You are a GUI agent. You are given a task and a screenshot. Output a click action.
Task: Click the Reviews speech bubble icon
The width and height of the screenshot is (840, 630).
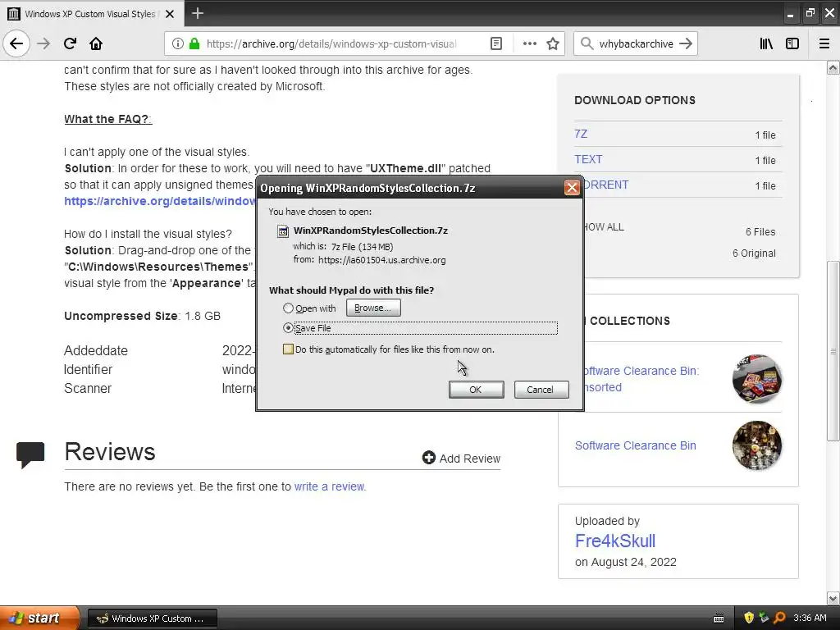(30, 454)
